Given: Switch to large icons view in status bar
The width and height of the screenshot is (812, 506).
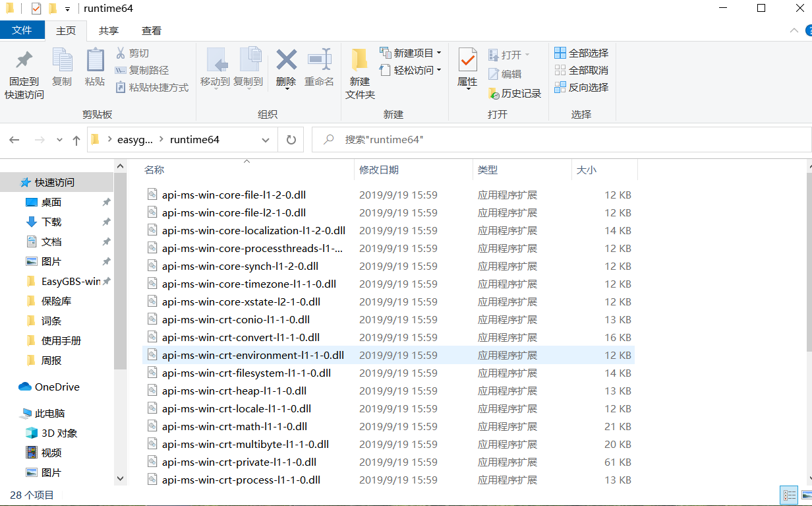Looking at the screenshot, I should (805, 495).
